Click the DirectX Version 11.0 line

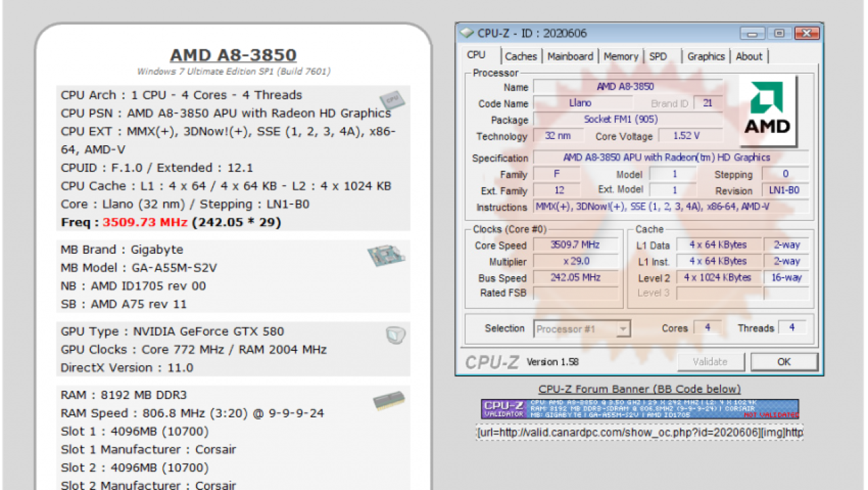click(x=127, y=368)
